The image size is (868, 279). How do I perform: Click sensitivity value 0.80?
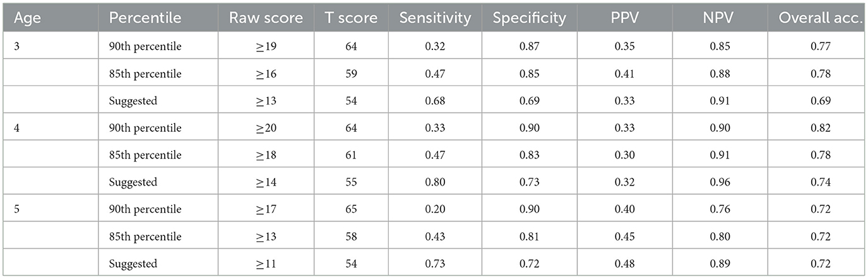(x=435, y=182)
